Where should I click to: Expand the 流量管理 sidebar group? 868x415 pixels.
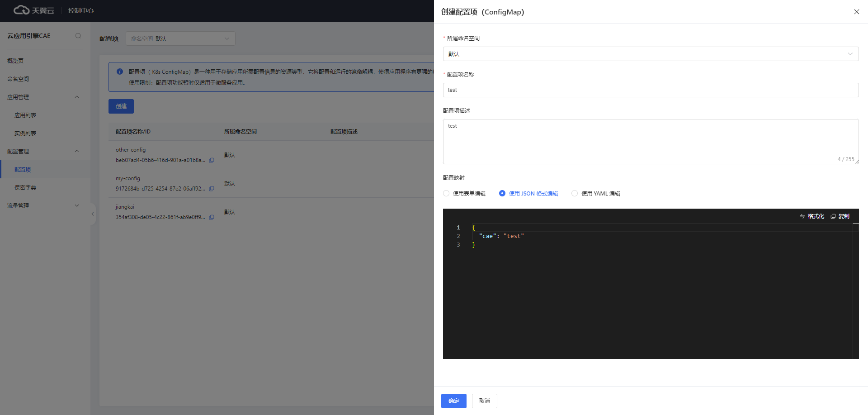pos(77,205)
